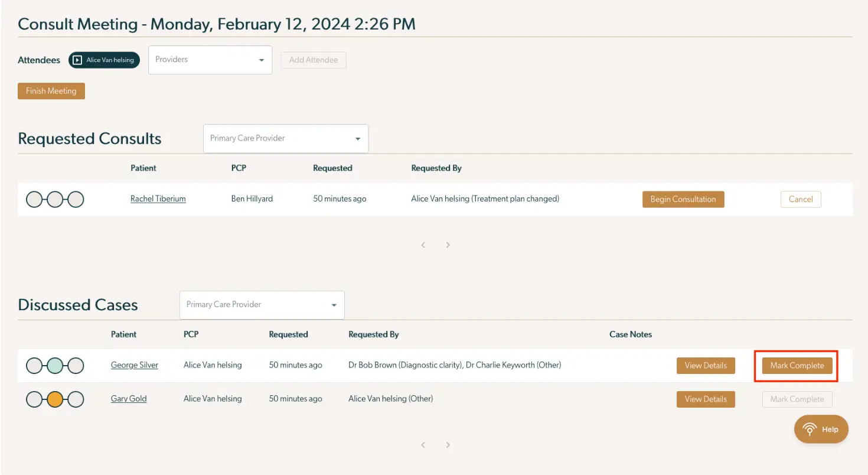868x475 pixels.
Task: Open the Rachel Tiberium patient link
Action: tap(158, 199)
